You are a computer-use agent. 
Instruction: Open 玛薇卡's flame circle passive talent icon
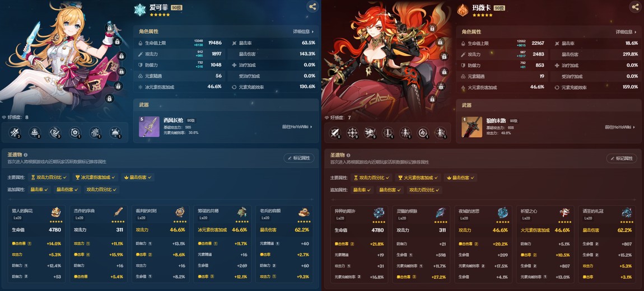tap(423, 133)
